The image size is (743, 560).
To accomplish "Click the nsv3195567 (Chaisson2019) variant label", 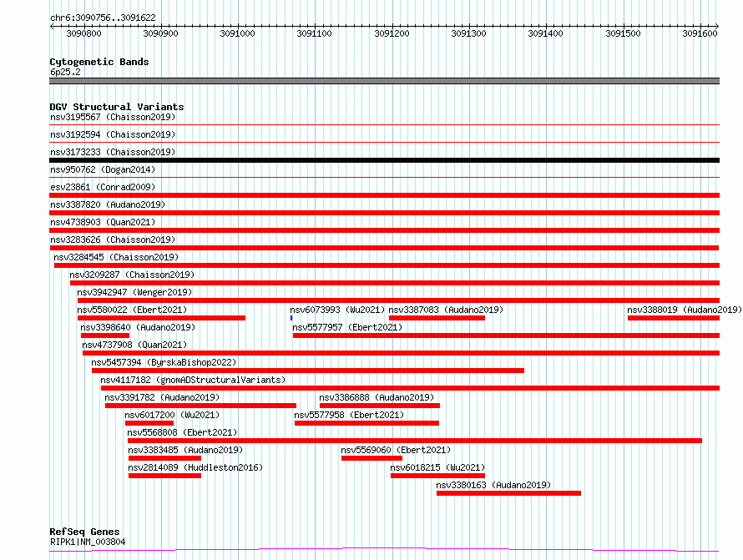I will pyautogui.click(x=113, y=117).
